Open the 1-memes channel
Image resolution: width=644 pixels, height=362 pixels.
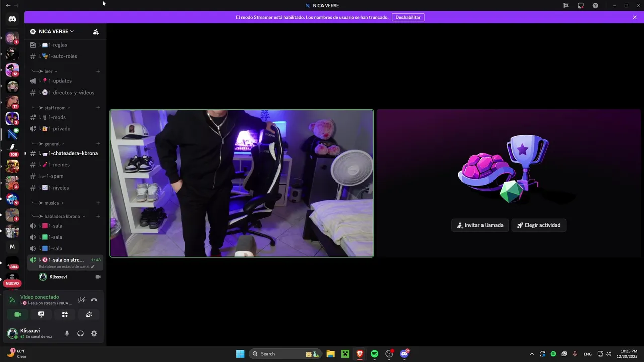65,165
